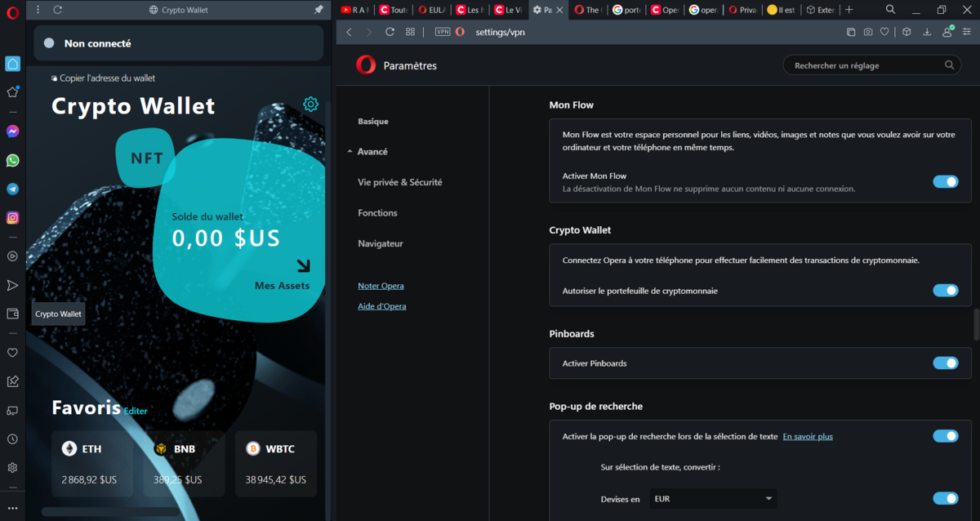Open My Flow arrow icon in the sidebar

click(x=12, y=285)
